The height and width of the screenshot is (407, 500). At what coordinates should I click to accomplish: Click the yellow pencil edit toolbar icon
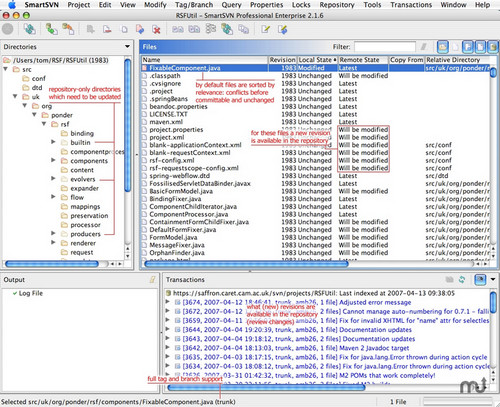(x=266, y=29)
